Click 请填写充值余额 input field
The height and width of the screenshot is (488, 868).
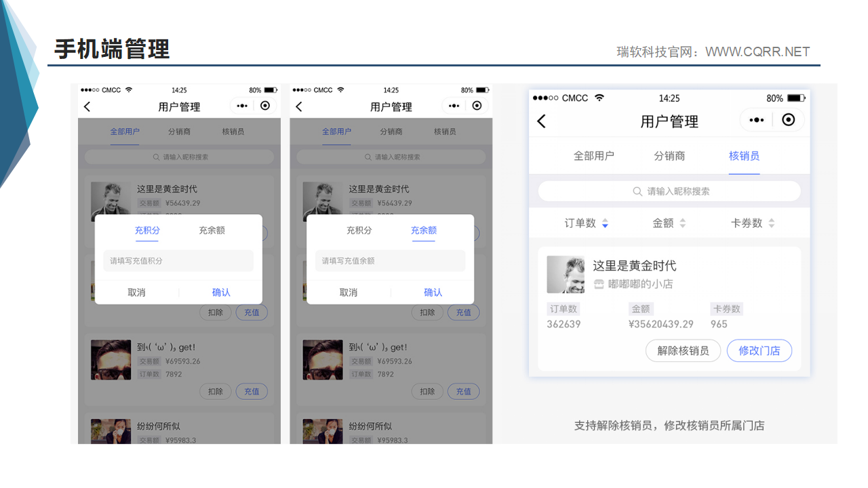pos(391,261)
